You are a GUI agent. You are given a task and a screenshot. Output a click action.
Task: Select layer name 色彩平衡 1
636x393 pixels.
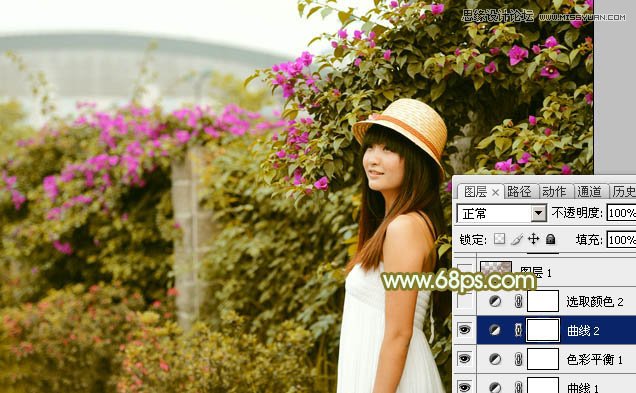pyautogui.click(x=594, y=359)
